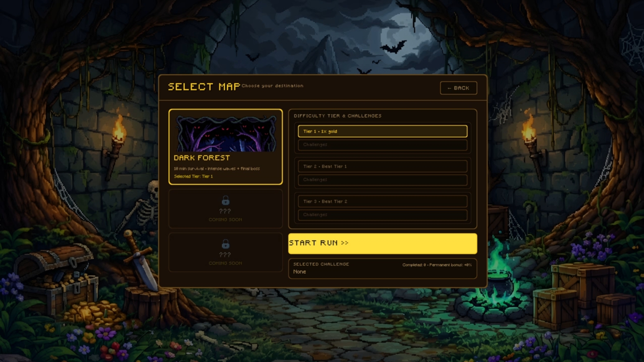The width and height of the screenshot is (644, 362).
Task: Expand Challenges under Tier 1
Action: pyautogui.click(x=382, y=145)
